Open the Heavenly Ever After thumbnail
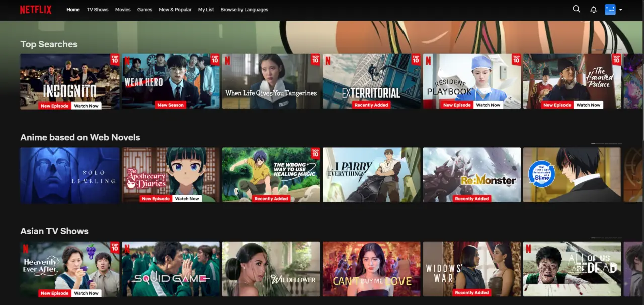Screen dimensions: 644x305 [70, 269]
